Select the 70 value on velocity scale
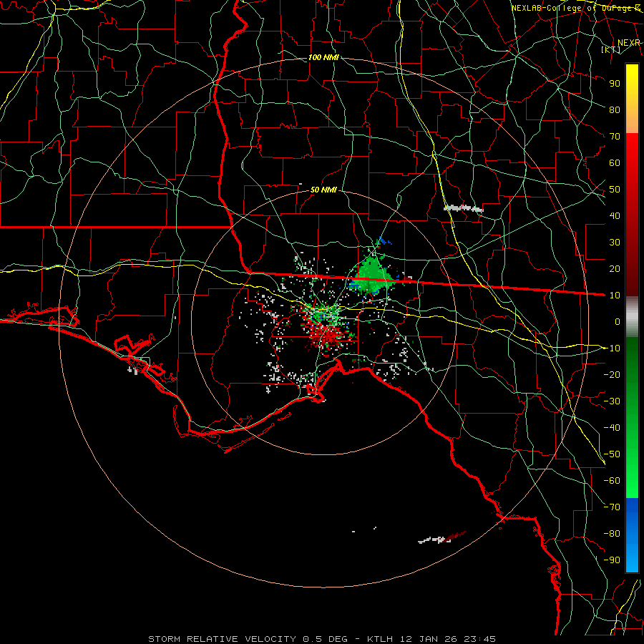This screenshot has height=644, width=644. 615,137
